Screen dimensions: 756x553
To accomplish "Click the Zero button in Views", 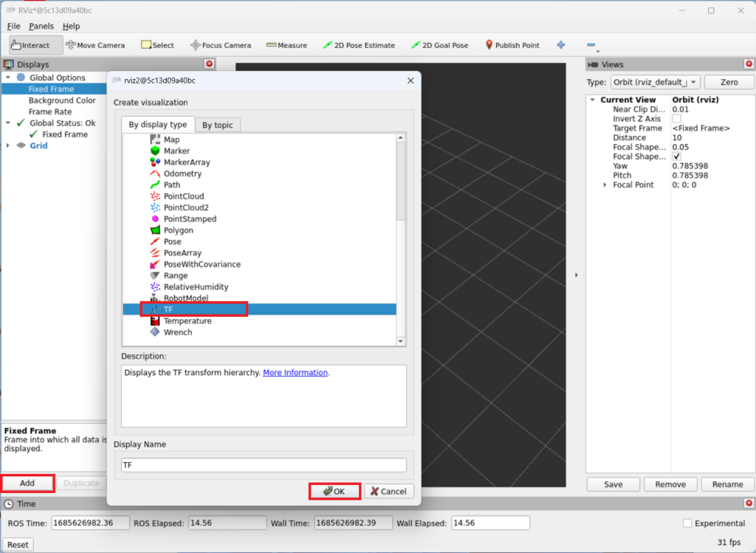I will 729,82.
